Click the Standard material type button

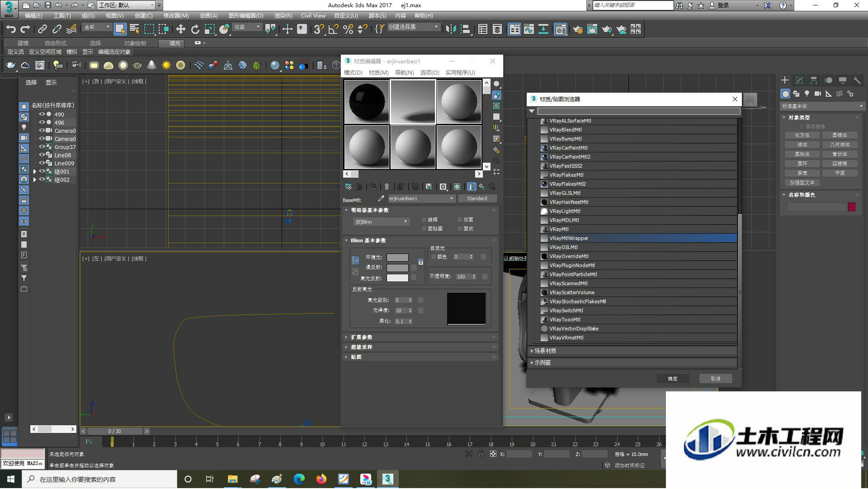[477, 198]
